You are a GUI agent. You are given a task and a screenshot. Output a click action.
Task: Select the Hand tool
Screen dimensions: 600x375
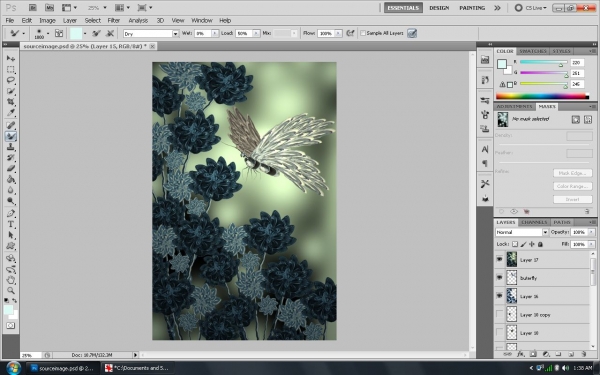pos(11,280)
